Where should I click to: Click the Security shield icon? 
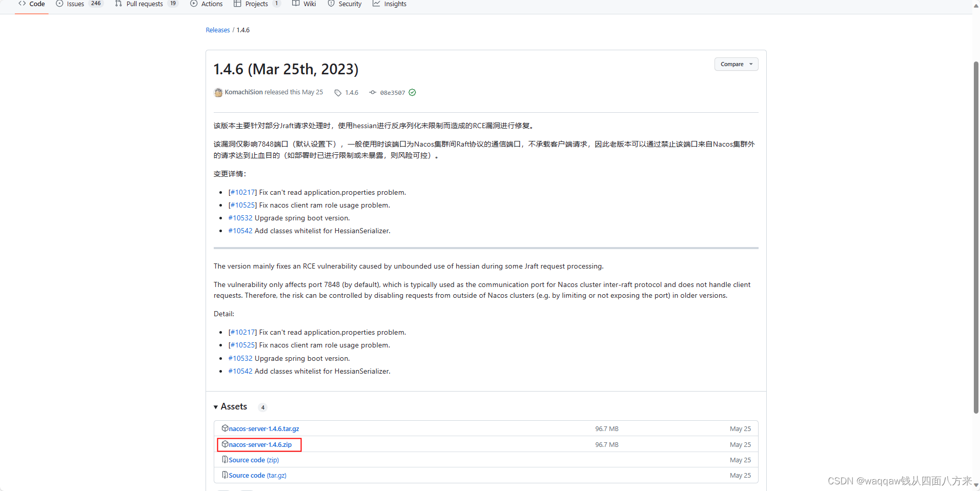(x=331, y=4)
